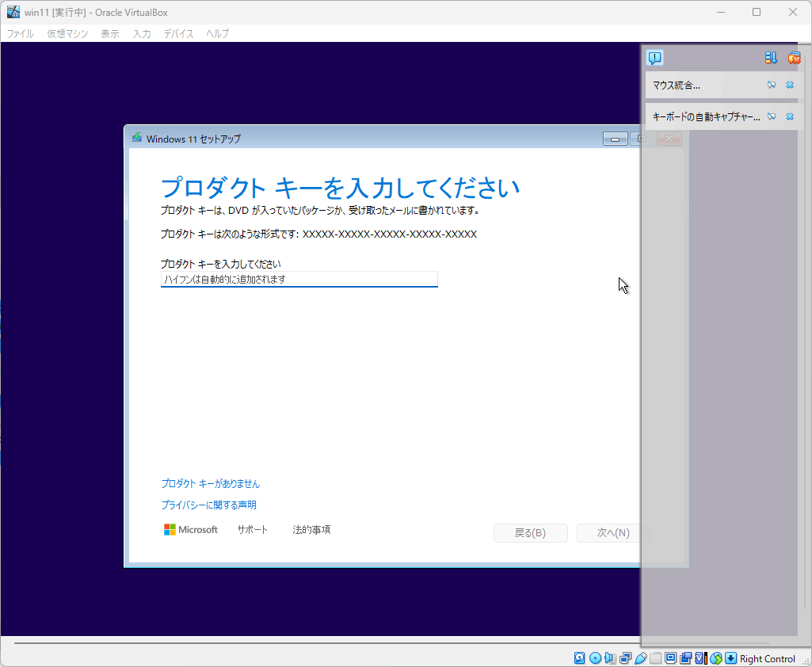
Task: Minimize the Windows 11 セットアップ dialog
Action: coord(616,139)
